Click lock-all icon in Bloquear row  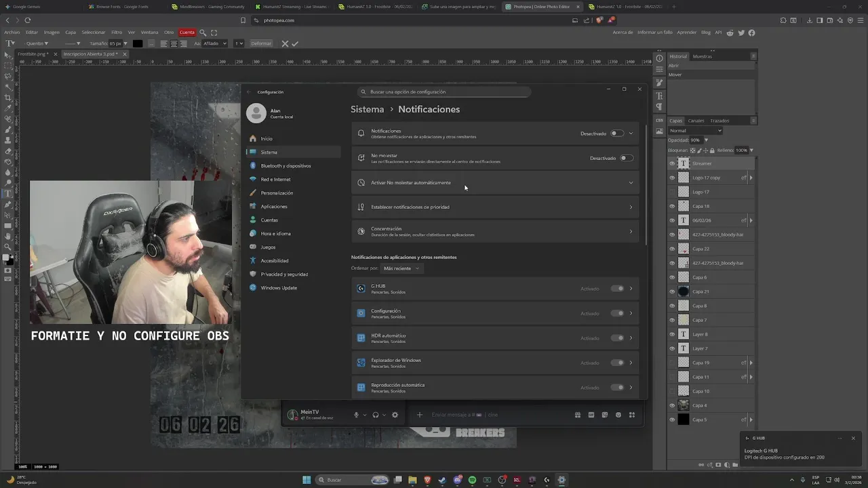[712, 150]
